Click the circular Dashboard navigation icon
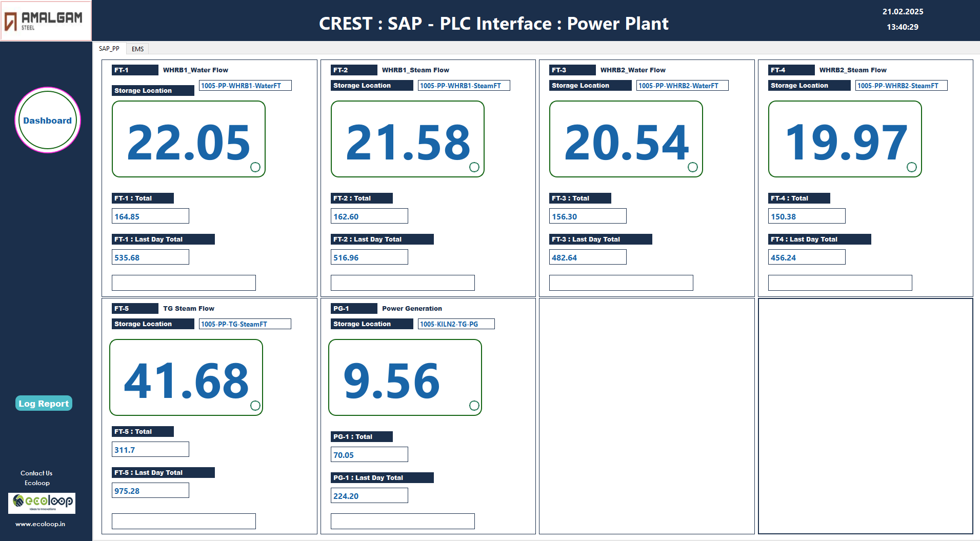This screenshot has width=980, height=541. click(47, 120)
